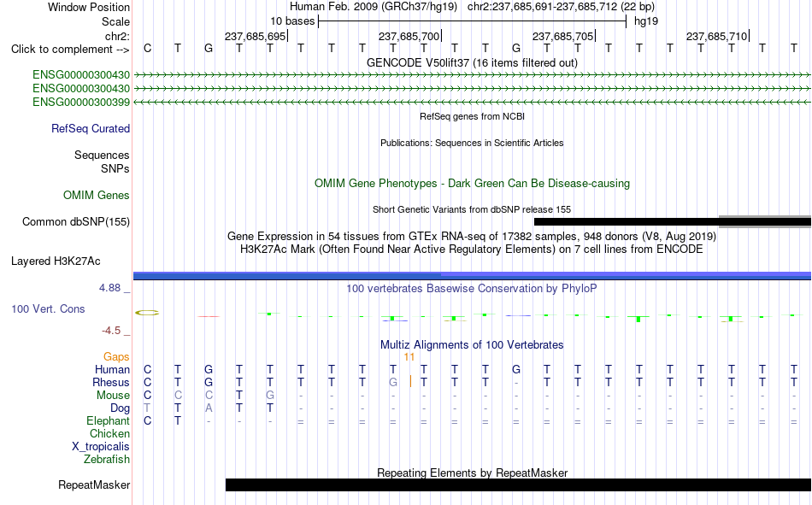This screenshot has height=505, width=812.
Task: Click the Multiz Alignments of 100 Vertebrates title
Action: coord(472,345)
